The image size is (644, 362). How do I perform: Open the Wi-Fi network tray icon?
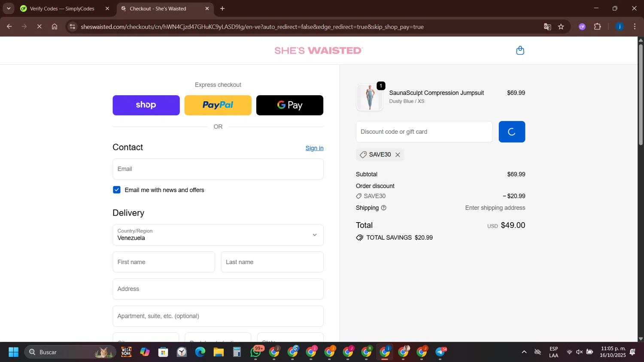pyautogui.click(x=569, y=352)
